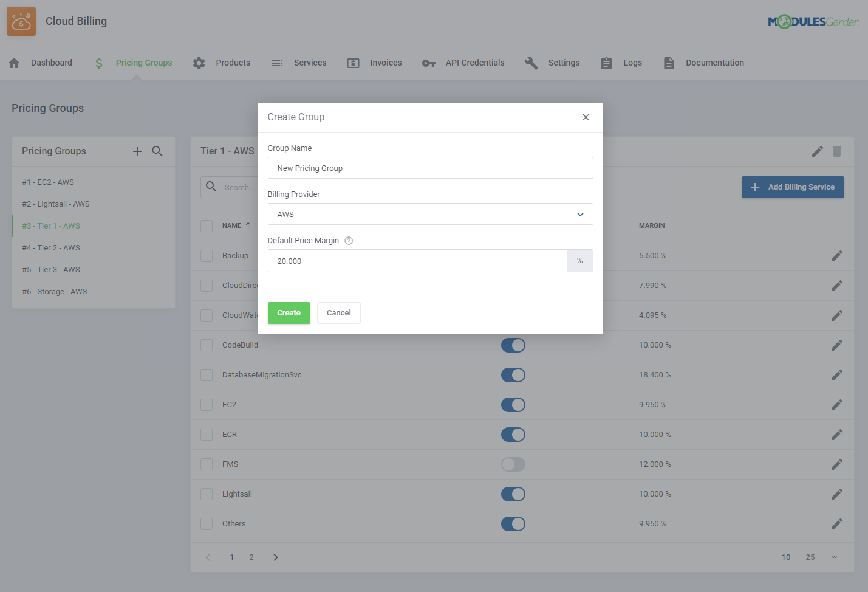Click the Settings wrench icon
This screenshot has width=868, height=592.
click(531, 63)
